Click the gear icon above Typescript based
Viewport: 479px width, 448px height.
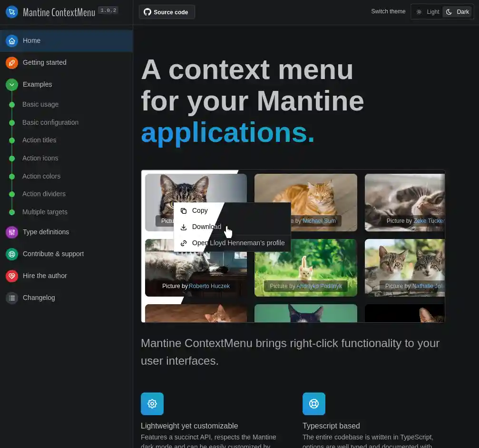pos(313,403)
